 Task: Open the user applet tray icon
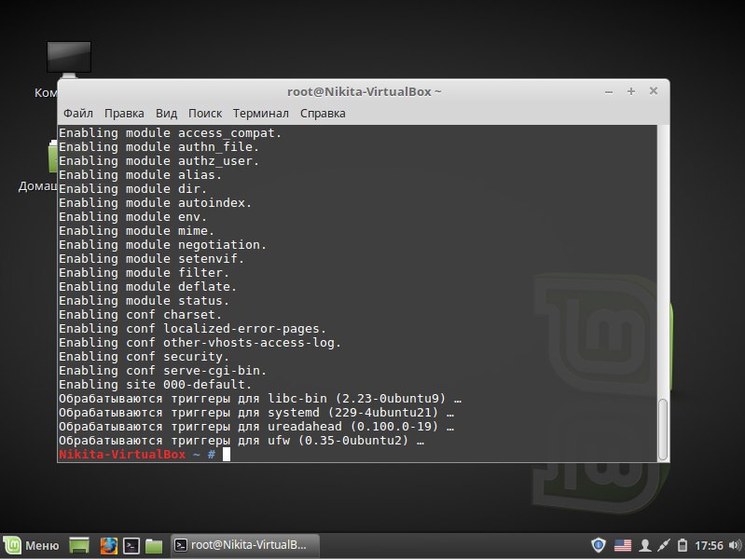pos(644,545)
